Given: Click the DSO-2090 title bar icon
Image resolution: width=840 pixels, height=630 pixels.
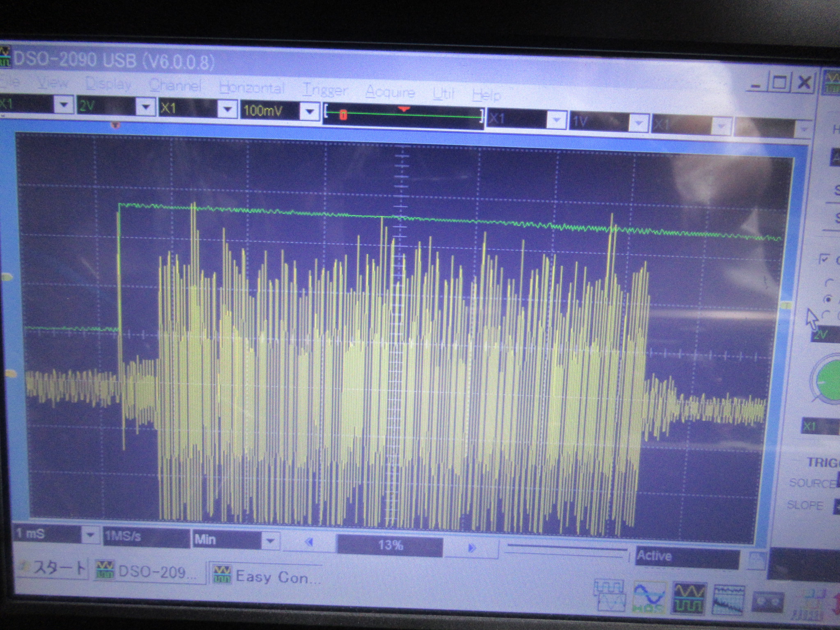Looking at the screenshot, I should pos(6,57).
